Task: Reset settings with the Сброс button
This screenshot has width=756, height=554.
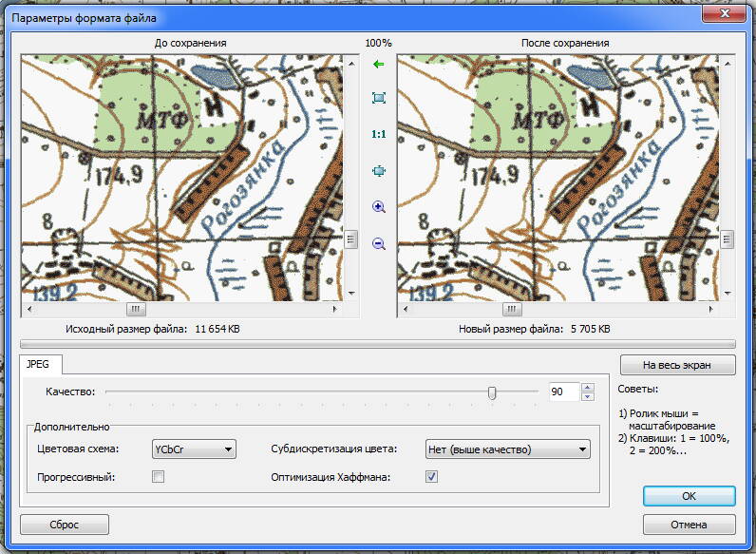Action: (66, 525)
